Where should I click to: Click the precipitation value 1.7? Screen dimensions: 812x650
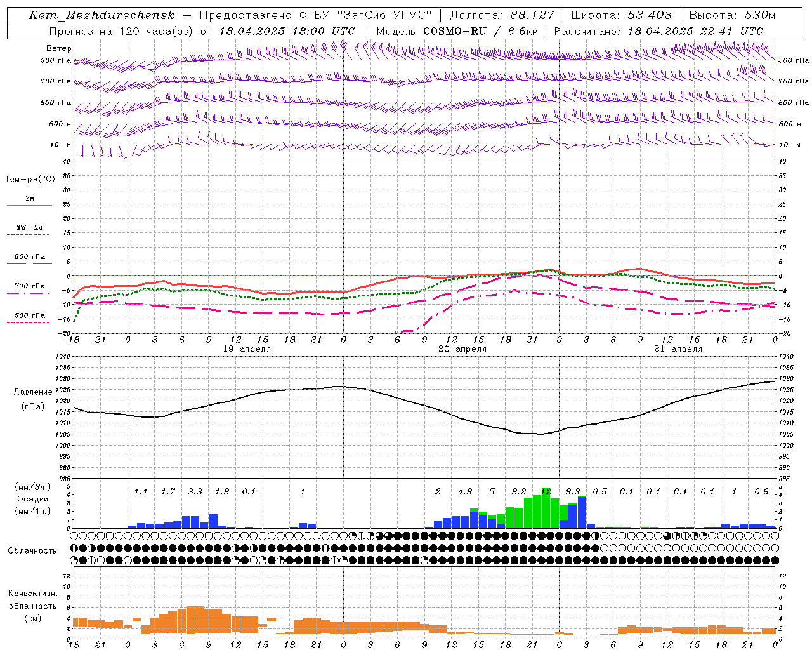pyautogui.click(x=168, y=492)
